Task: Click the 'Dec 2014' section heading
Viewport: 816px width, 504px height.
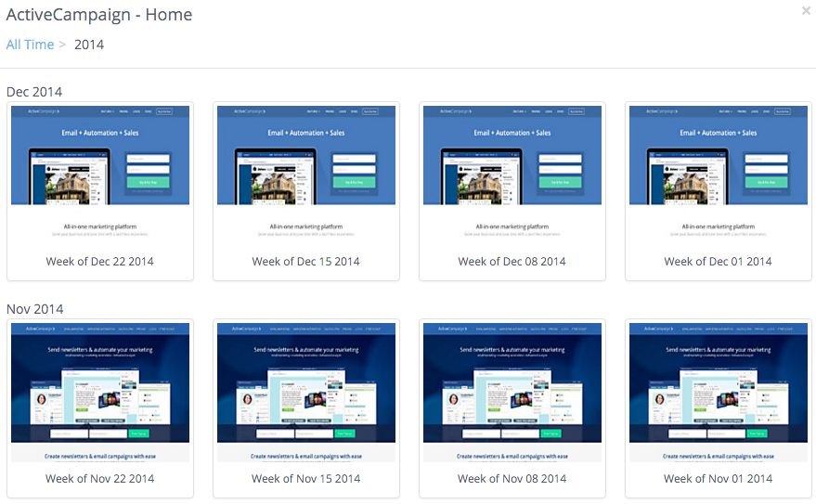Action: [x=34, y=92]
